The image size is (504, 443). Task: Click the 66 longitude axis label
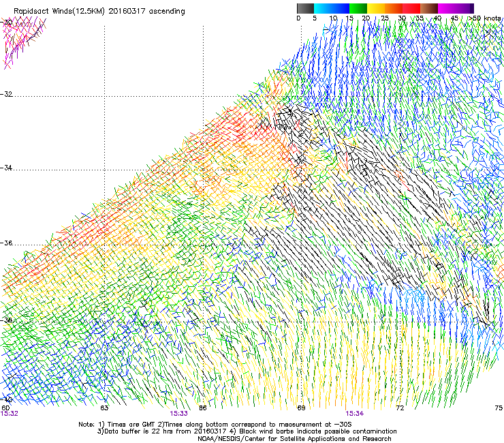(x=203, y=408)
